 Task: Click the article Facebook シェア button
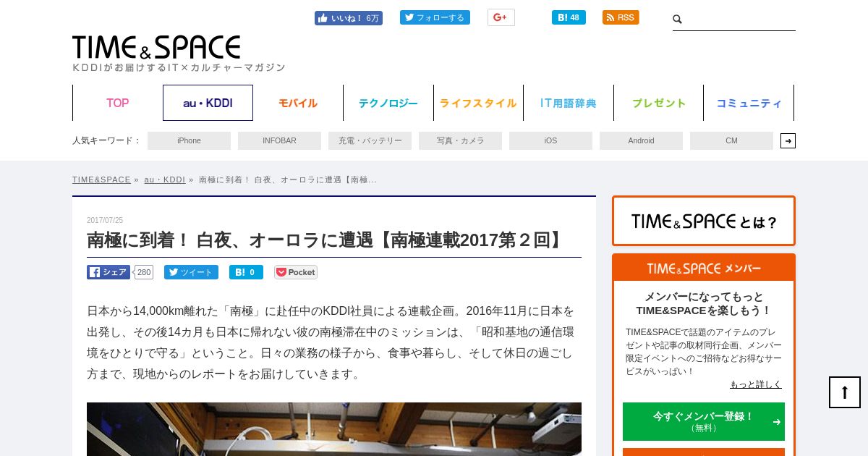point(109,272)
